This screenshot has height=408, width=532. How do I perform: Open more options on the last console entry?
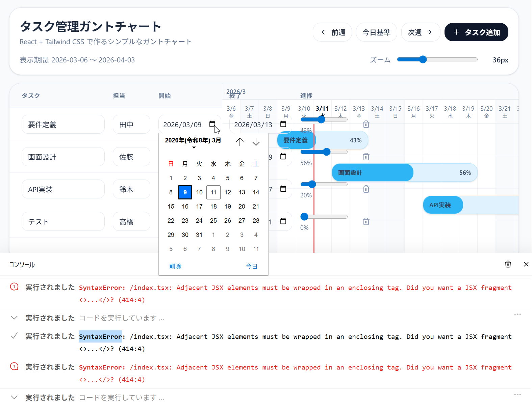coord(517,395)
